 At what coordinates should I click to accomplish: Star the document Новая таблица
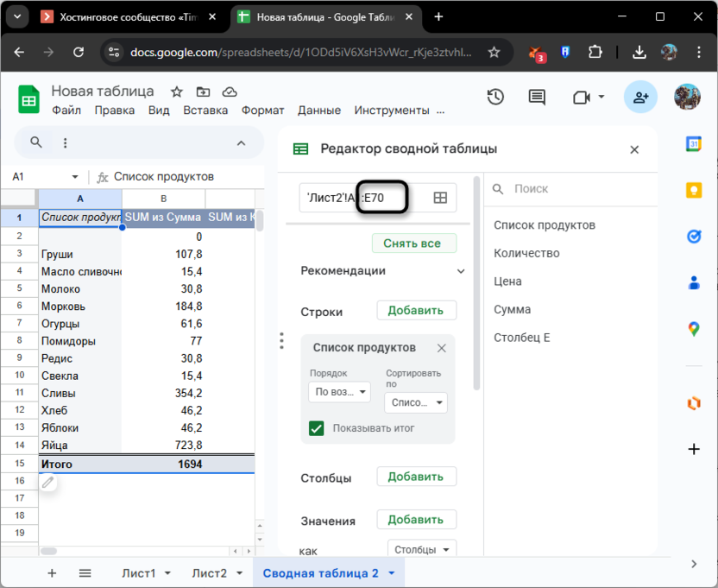tap(177, 92)
